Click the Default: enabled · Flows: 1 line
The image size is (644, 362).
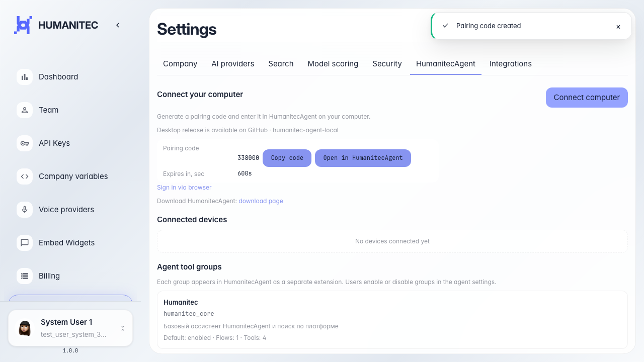coord(215,338)
